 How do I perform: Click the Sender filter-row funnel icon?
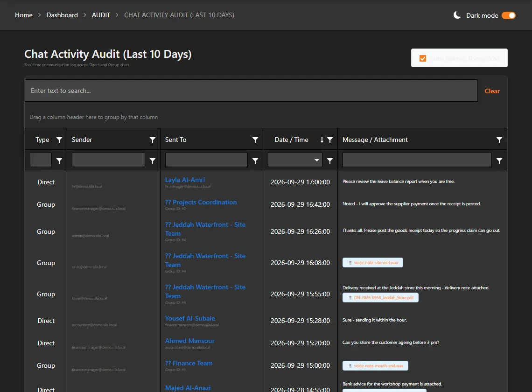[153, 161]
